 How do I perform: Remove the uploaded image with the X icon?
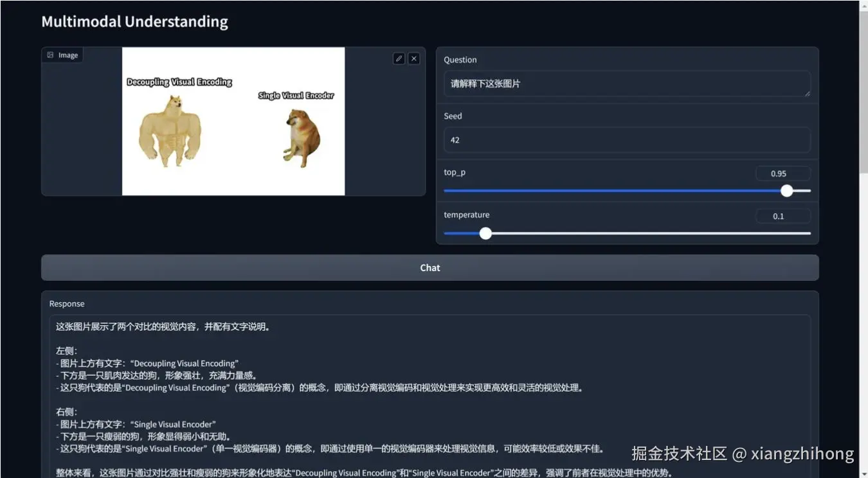click(414, 58)
